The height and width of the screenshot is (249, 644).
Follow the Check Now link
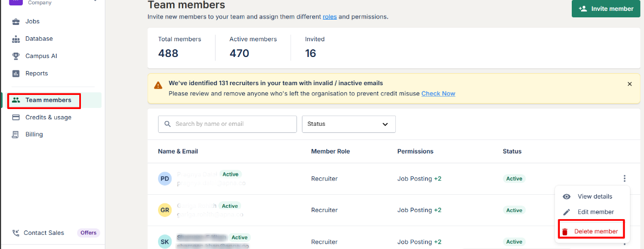(438, 93)
